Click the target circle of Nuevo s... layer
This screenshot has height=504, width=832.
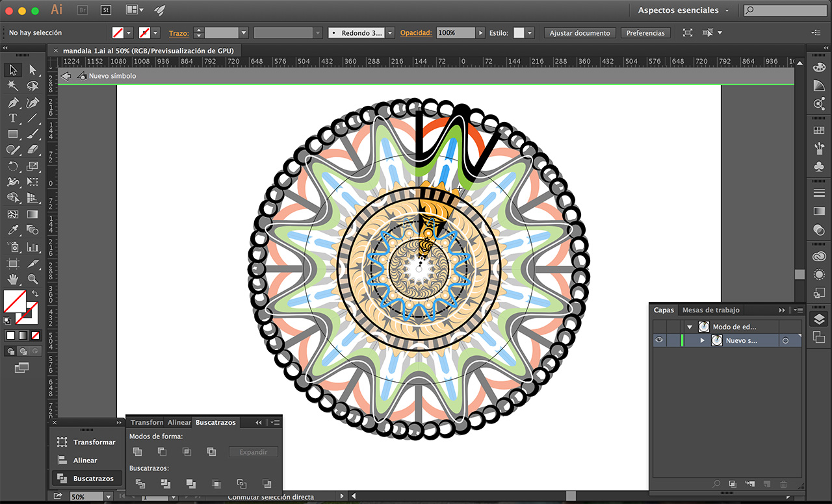785,340
